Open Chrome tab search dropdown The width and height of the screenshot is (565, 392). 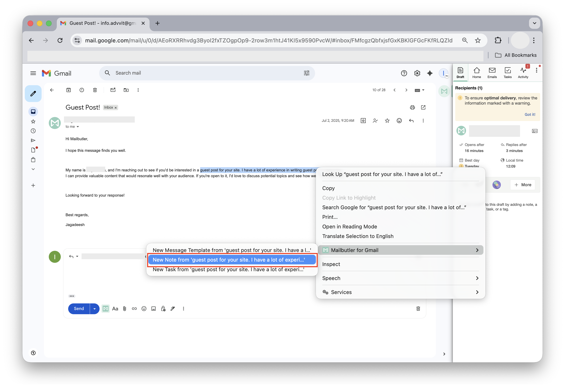pyautogui.click(x=534, y=23)
